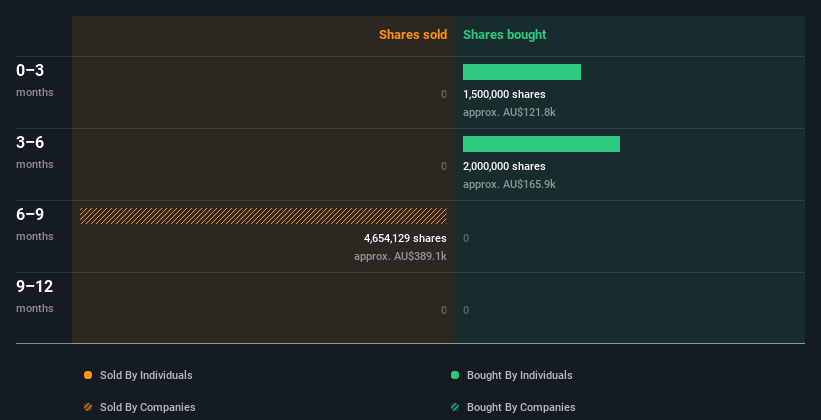
Task: Click the green bar for 3–6 months
Action: point(541,144)
